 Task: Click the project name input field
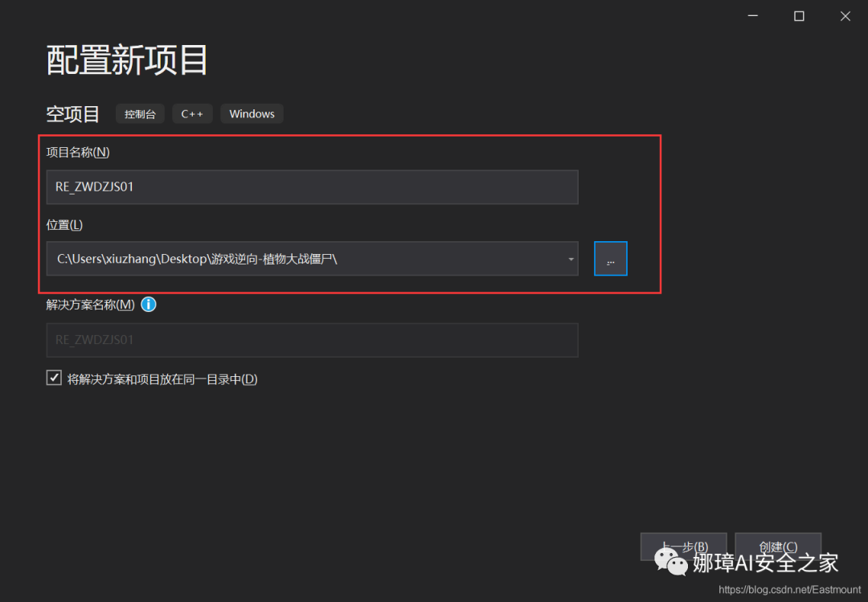point(312,187)
